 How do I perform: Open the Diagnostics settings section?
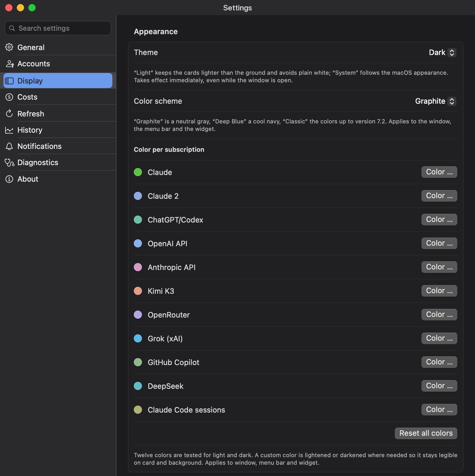click(58, 162)
